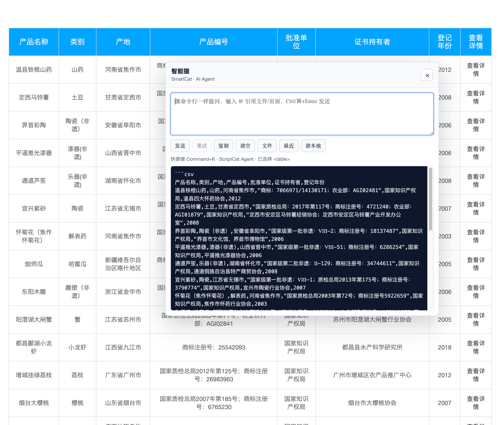Open 查看详情 for 定西马铃薯 row
504x425 pixels.
coord(476,97)
